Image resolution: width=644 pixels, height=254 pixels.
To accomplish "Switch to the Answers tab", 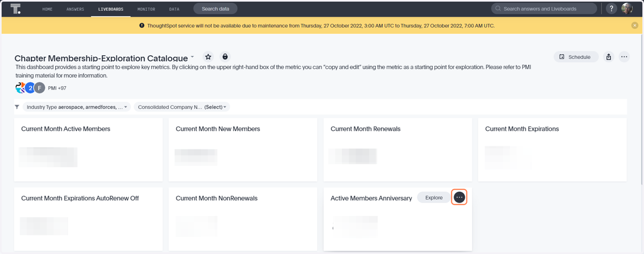I will point(75,9).
